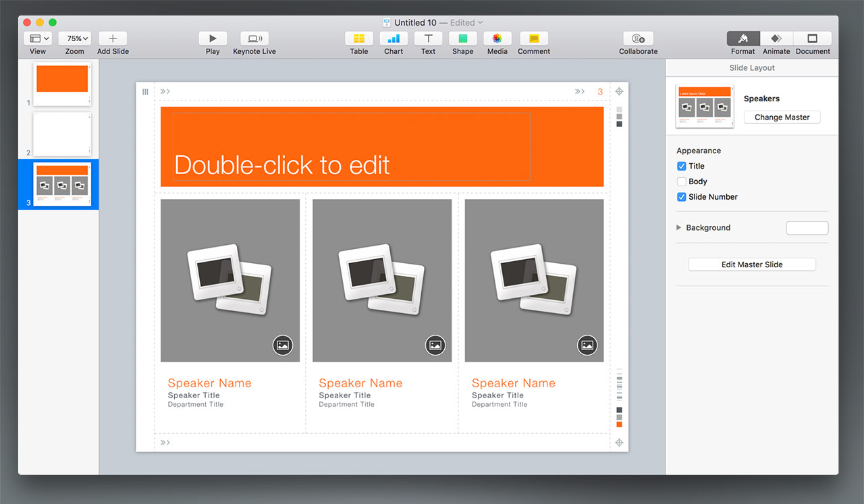Insert a table using the Table icon
The height and width of the screenshot is (504, 864).
[x=359, y=39]
